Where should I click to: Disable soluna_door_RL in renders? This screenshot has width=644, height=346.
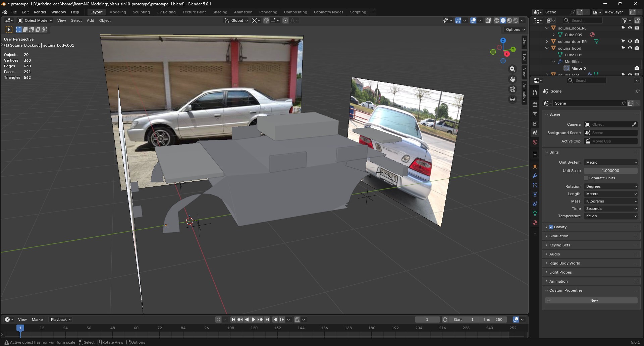point(637,28)
